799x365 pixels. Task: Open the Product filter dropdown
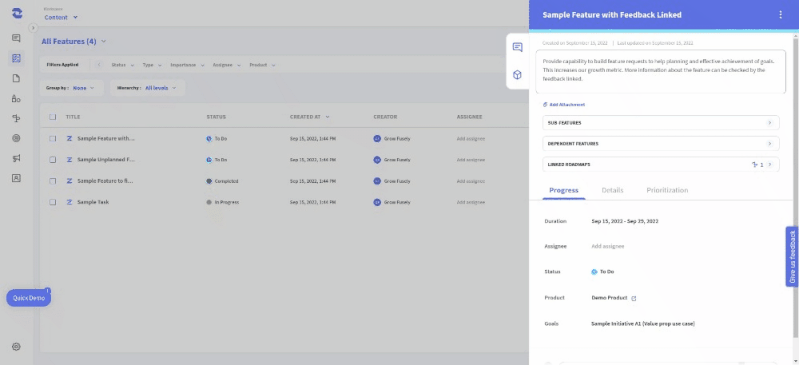click(262, 65)
